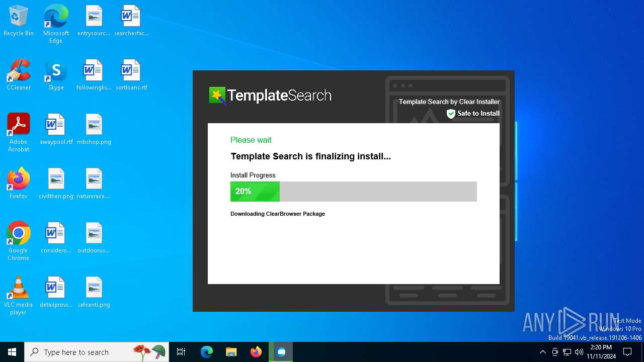The height and width of the screenshot is (362, 644).
Task: Open Firefox desktop shortcut
Action: point(19,184)
